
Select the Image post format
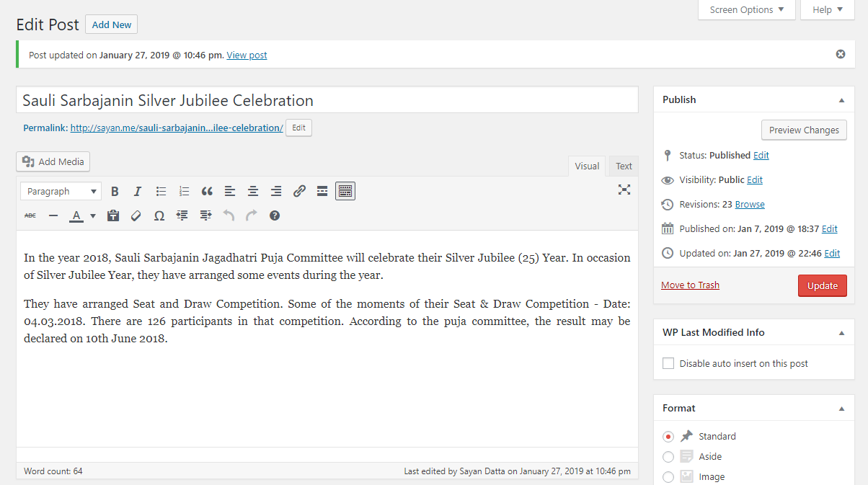[668, 476]
